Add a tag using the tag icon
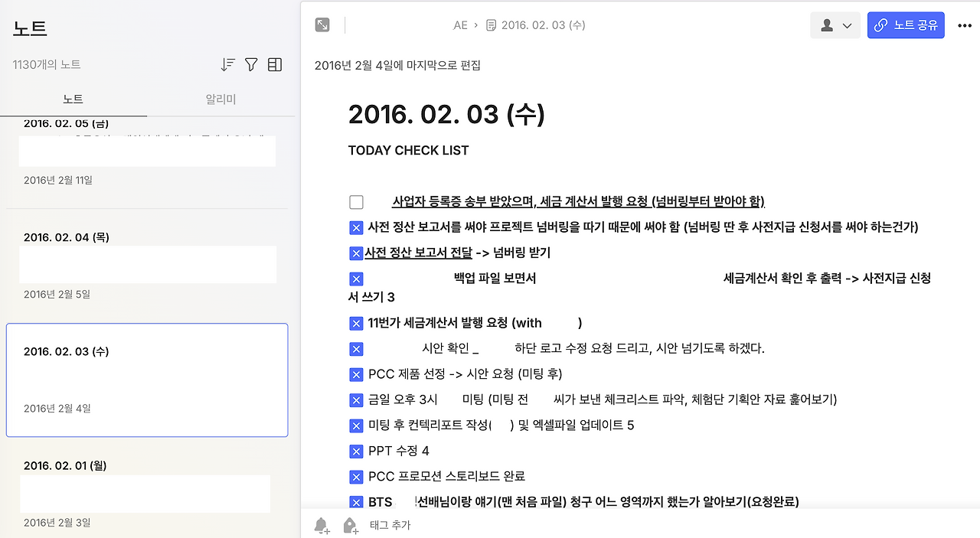This screenshot has width=980, height=538. (348, 526)
